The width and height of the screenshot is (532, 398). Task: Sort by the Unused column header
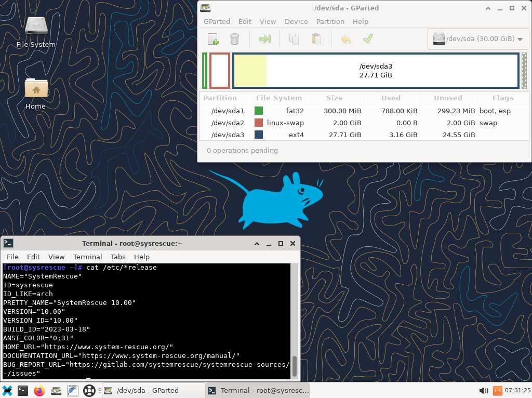pyautogui.click(x=448, y=98)
